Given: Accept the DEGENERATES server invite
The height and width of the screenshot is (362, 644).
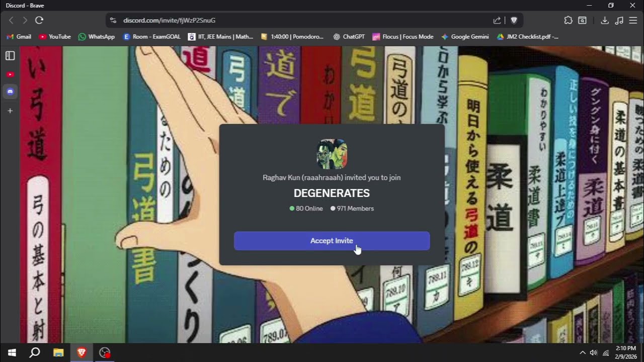Looking at the screenshot, I should tap(332, 241).
